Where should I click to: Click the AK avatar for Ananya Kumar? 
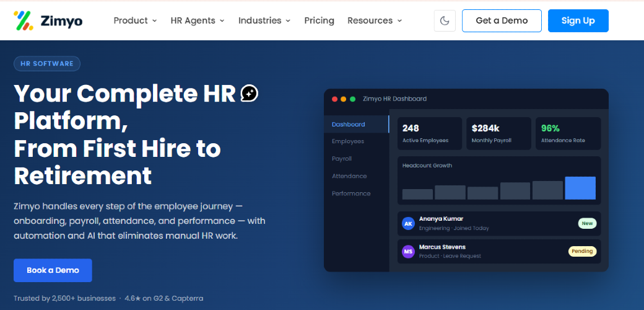coord(408,224)
